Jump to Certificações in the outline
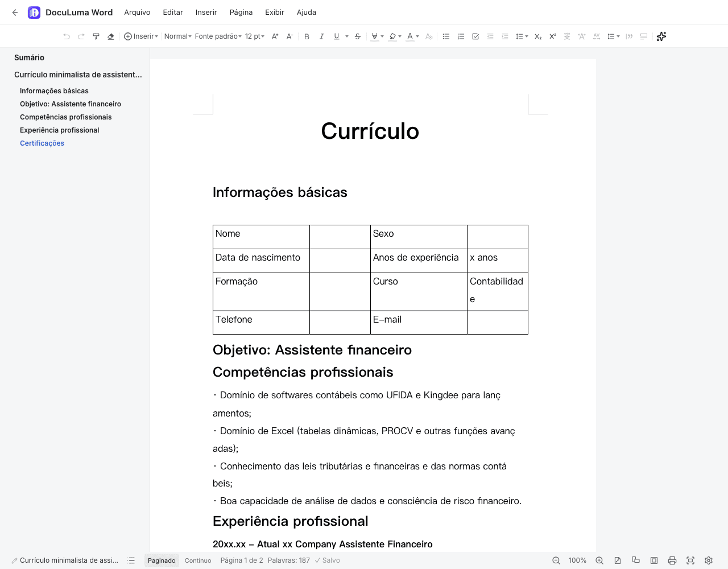The height and width of the screenshot is (569, 728). [42, 143]
